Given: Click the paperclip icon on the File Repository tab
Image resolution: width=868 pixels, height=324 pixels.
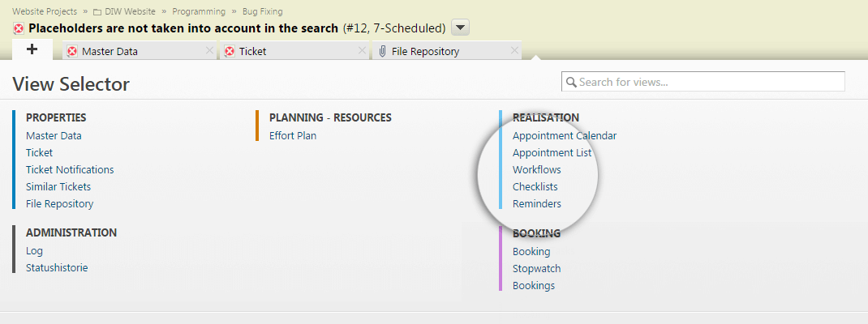Looking at the screenshot, I should [383, 51].
